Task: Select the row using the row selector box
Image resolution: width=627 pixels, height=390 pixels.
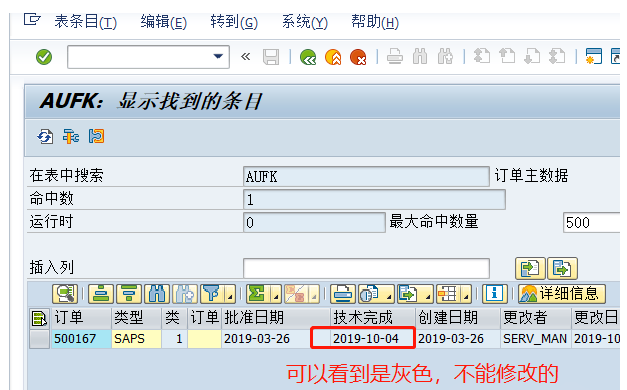Action: pos(40,339)
